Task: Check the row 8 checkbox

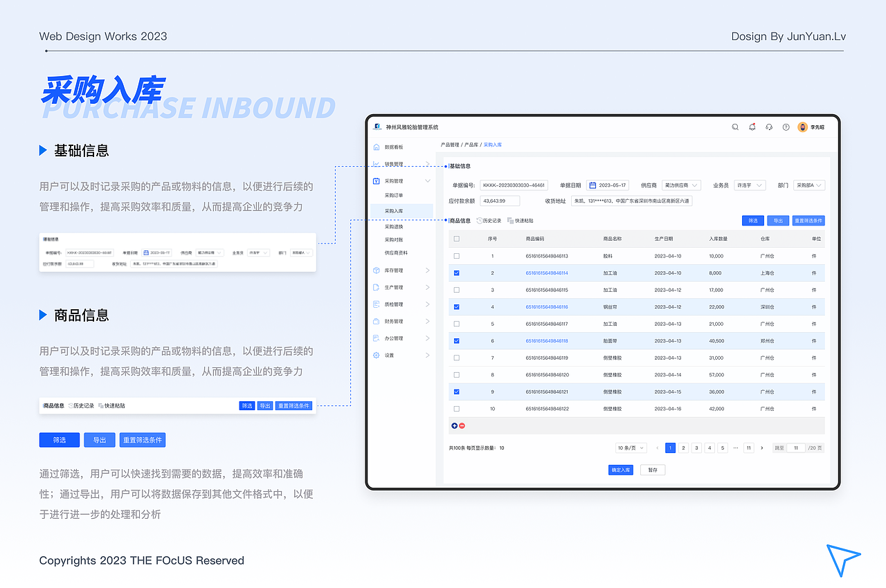Action: [456, 374]
